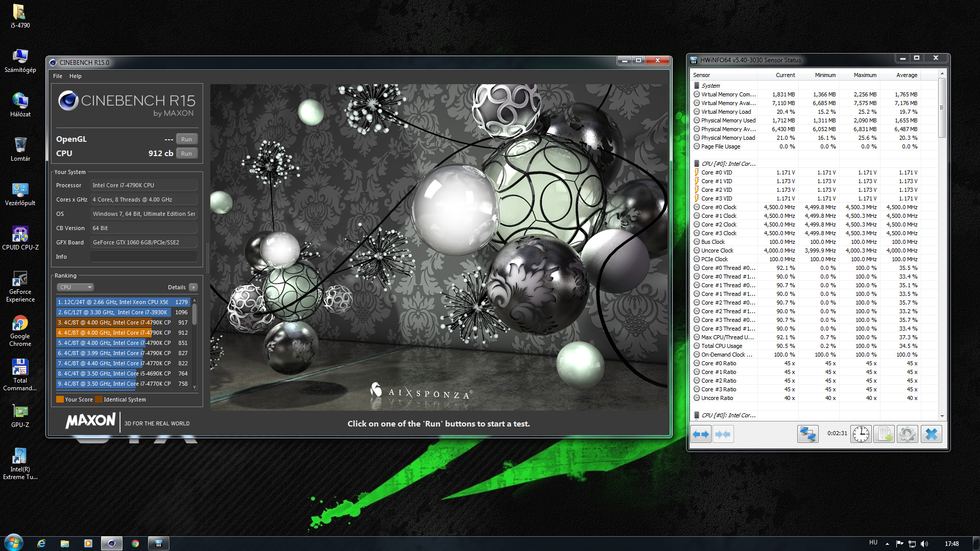Open the CPU ranking type dropdown
Screen dimensions: 980x551
tap(75, 287)
